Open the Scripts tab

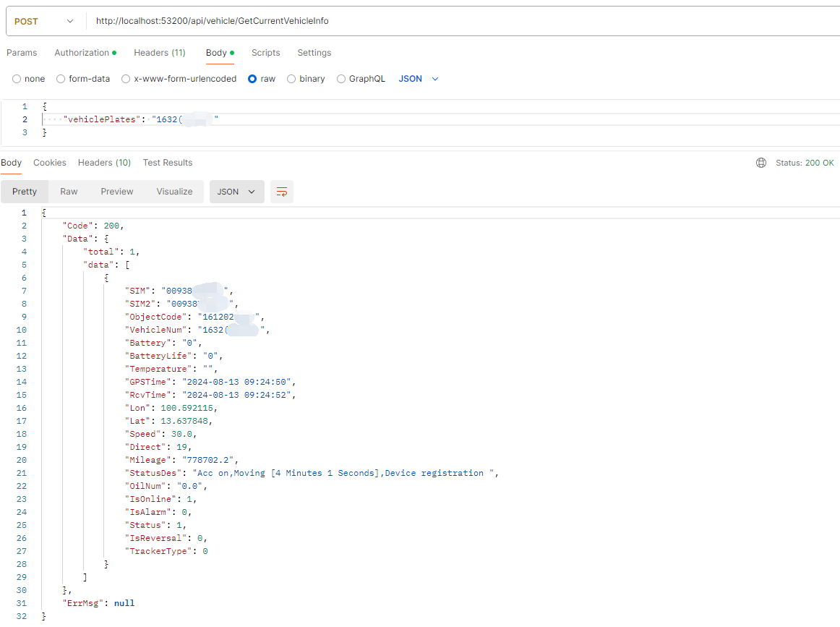266,53
